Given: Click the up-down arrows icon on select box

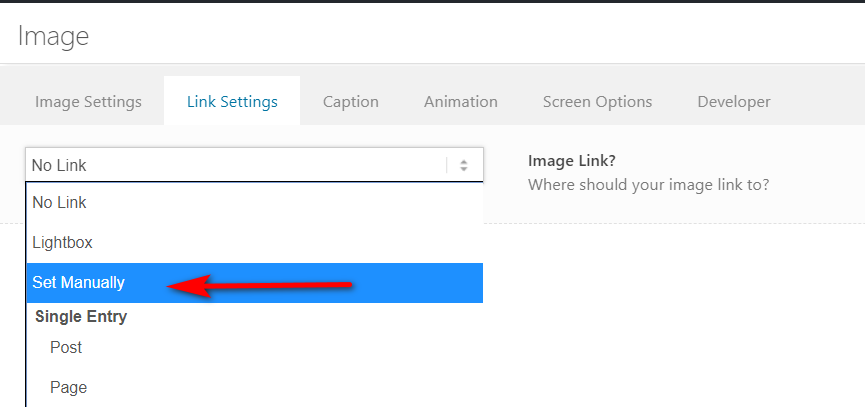Looking at the screenshot, I should [x=464, y=165].
